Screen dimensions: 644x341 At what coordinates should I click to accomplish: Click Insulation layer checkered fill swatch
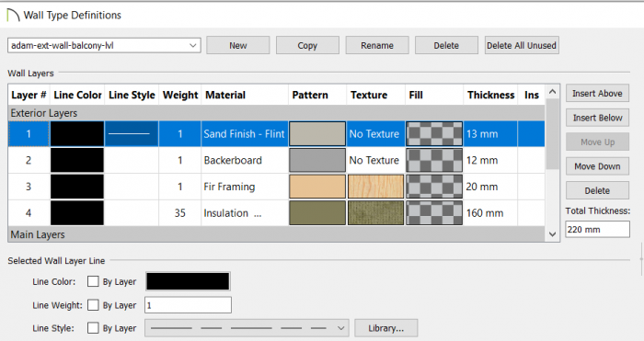click(434, 213)
